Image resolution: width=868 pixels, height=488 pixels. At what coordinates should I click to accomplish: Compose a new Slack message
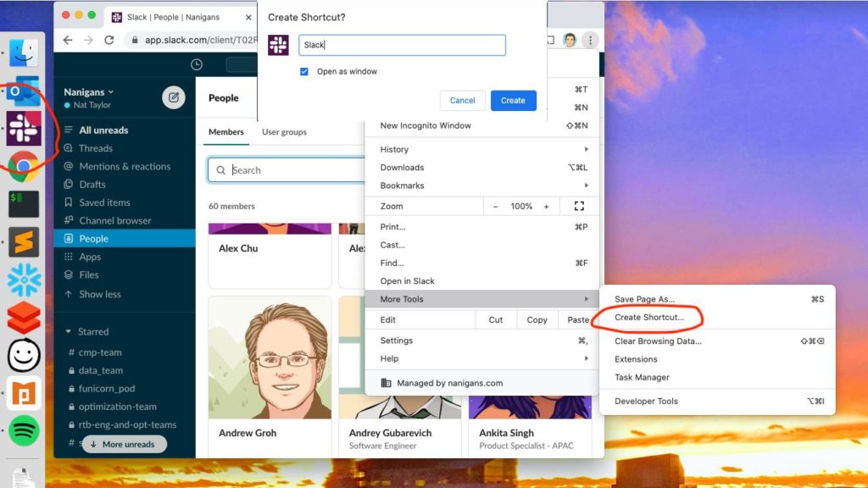point(173,97)
